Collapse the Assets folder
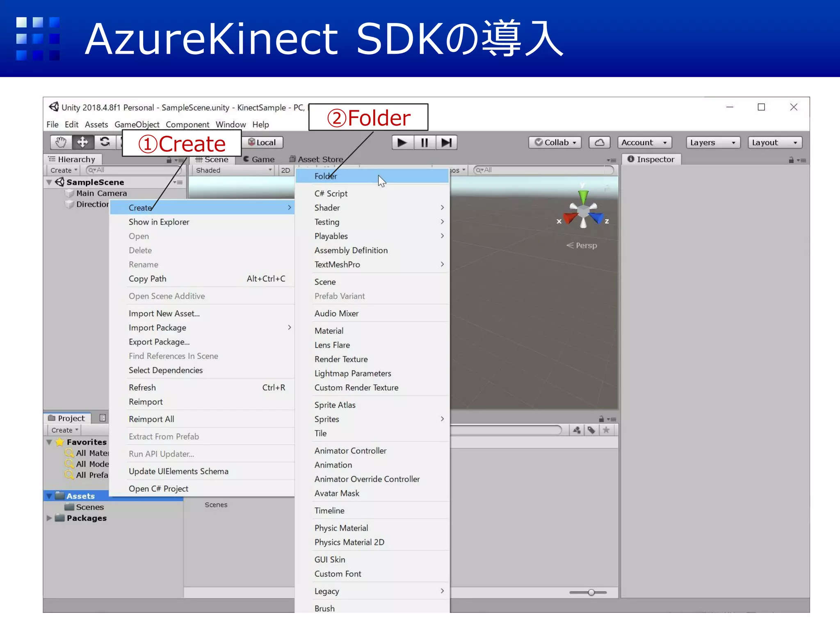The height and width of the screenshot is (630, 840). (x=49, y=496)
